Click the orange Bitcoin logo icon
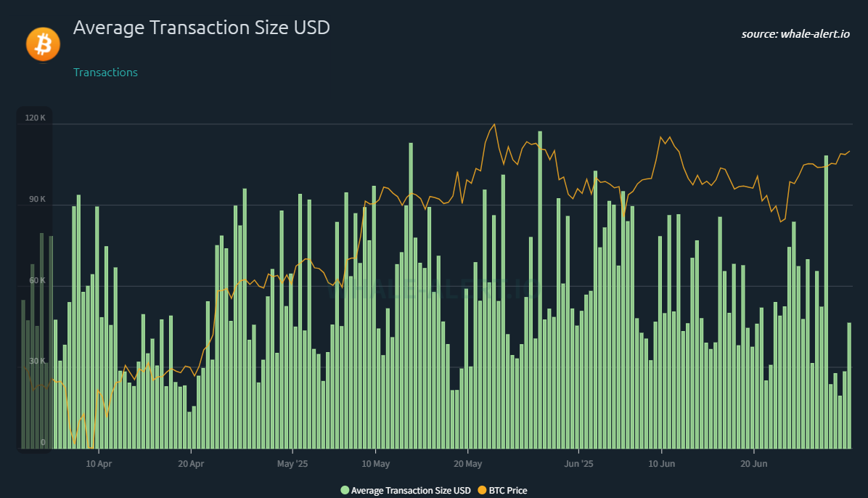This screenshot has height=498, width=868. [x=43, y=44]
